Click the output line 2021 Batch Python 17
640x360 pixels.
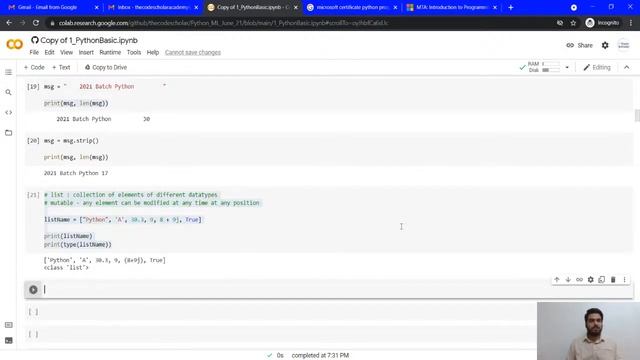click(x=76, y=173)
